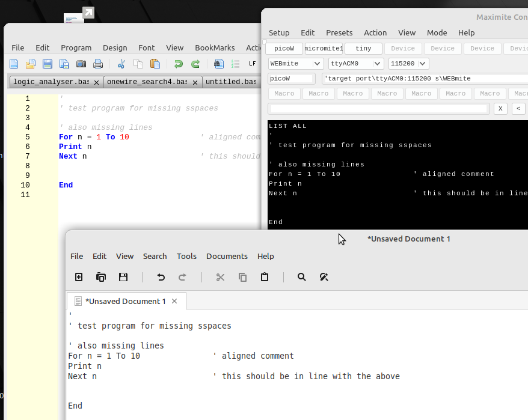Click the green Redo arrow in the BASIC editor

point(195,64)
